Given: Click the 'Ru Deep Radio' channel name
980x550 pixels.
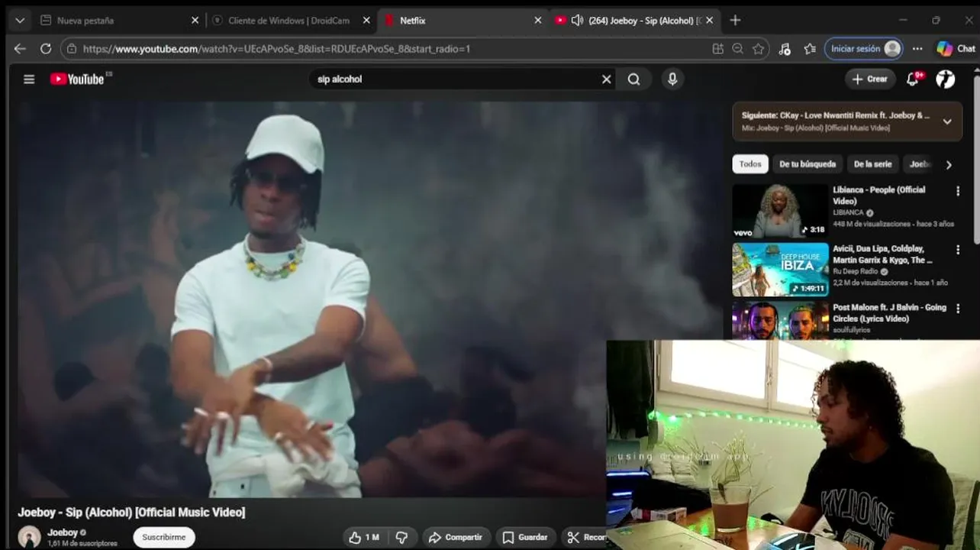Looking at the screenshot, I should (x=856, y=271).
